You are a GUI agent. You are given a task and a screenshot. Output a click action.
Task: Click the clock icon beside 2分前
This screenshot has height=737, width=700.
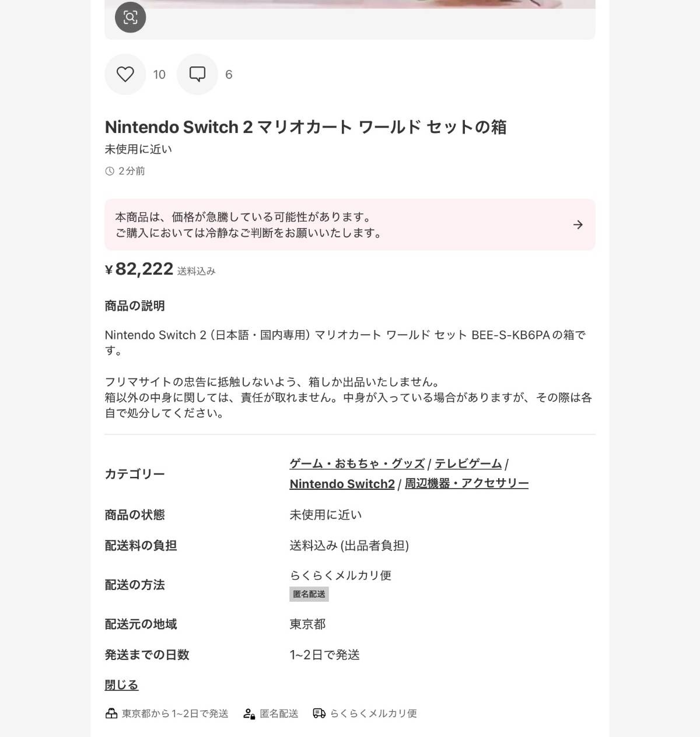coord(110,171)
